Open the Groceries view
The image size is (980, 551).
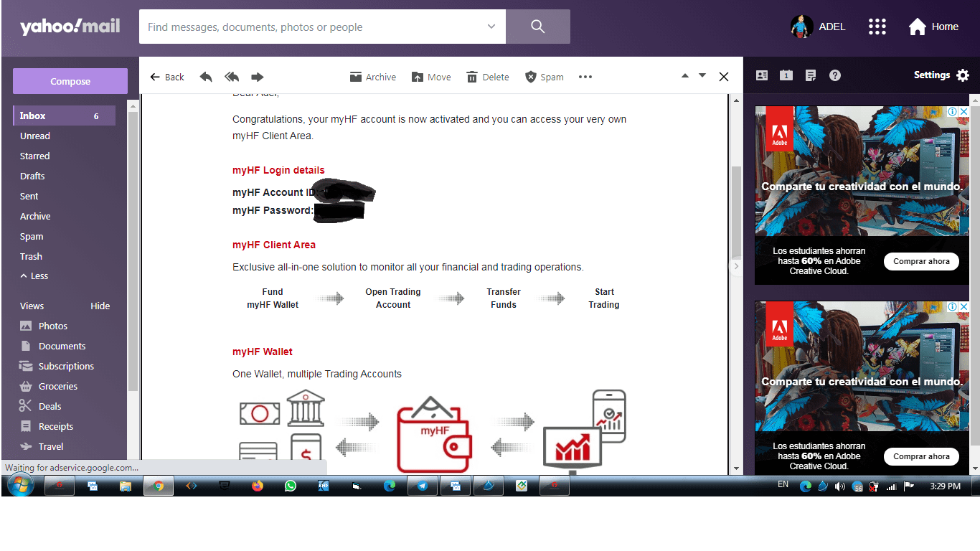tap(50, 386)
